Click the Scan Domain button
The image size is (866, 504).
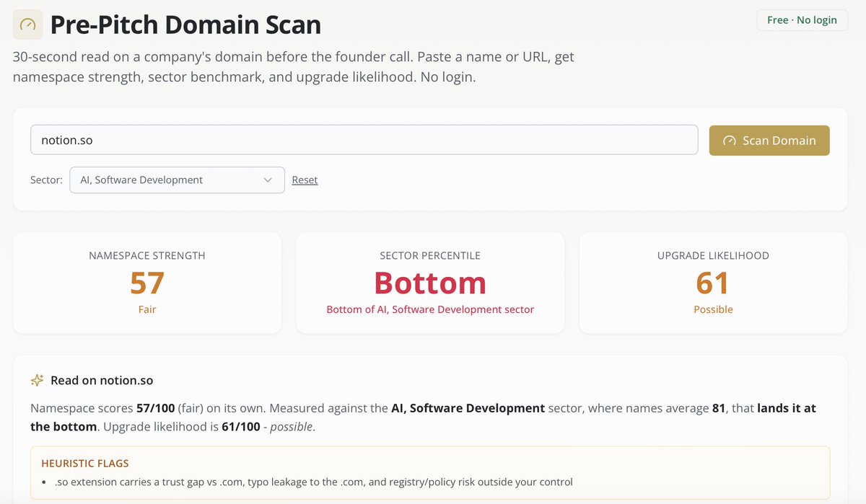tap(769, 141)
